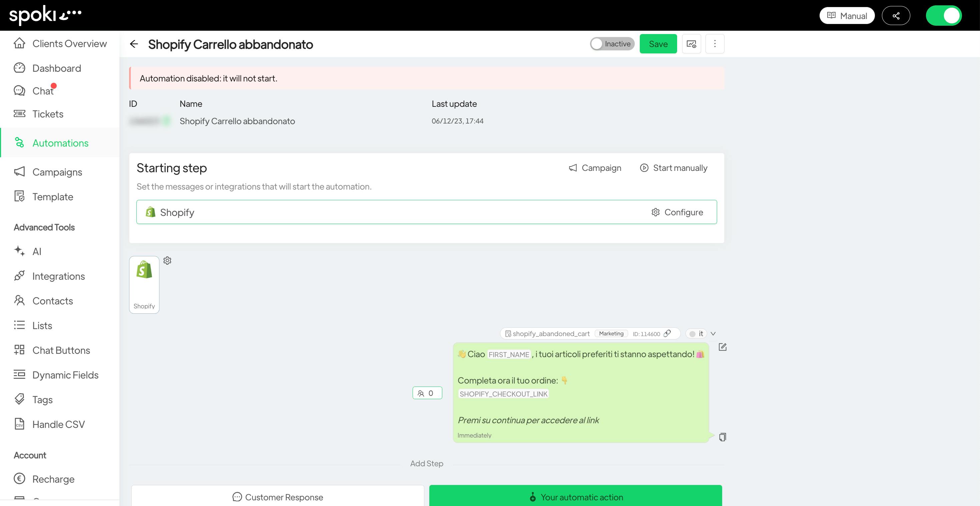Open Chat Buttons
This screenshot has width=980, height=506.
click(x=52, y=350)
